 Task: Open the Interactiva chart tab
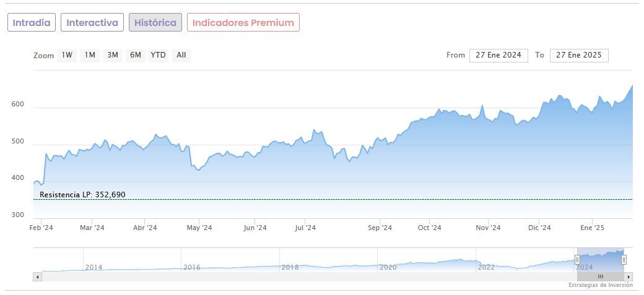coord(92,23)
